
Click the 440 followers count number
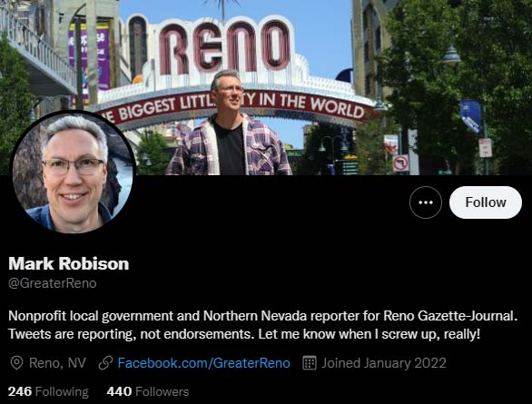pyautogui.click(x=119, y=391)
